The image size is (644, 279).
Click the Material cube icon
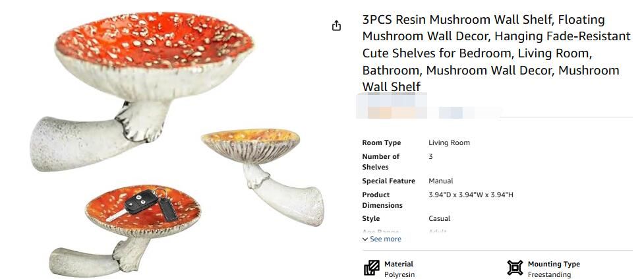point(371,268)
